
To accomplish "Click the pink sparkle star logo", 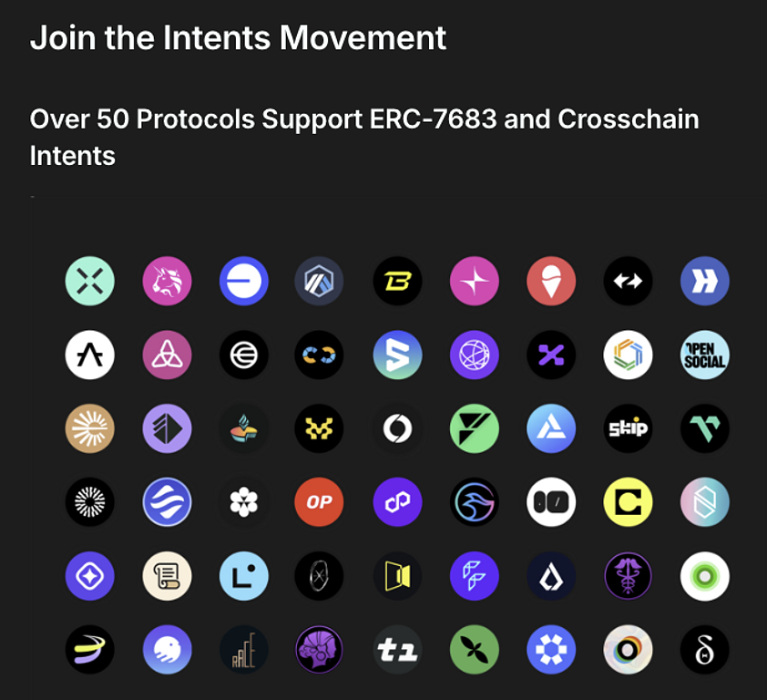I will tap(475, 281).
